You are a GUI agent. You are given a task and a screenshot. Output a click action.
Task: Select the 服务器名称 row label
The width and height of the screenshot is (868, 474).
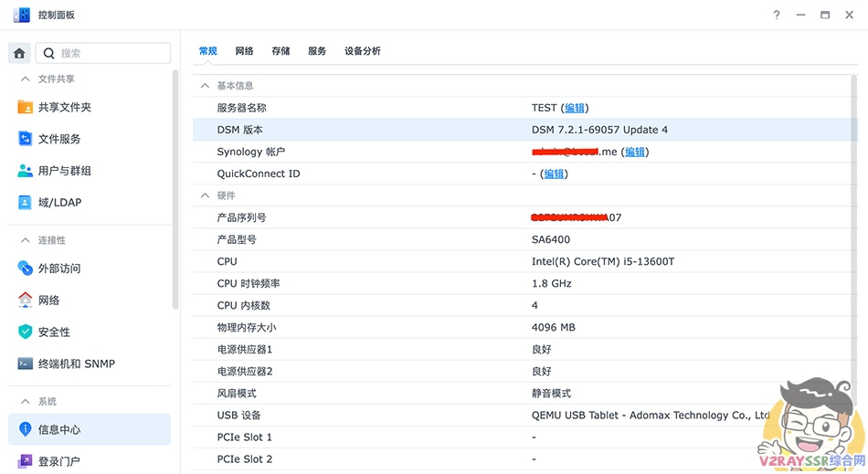(241, 108)
